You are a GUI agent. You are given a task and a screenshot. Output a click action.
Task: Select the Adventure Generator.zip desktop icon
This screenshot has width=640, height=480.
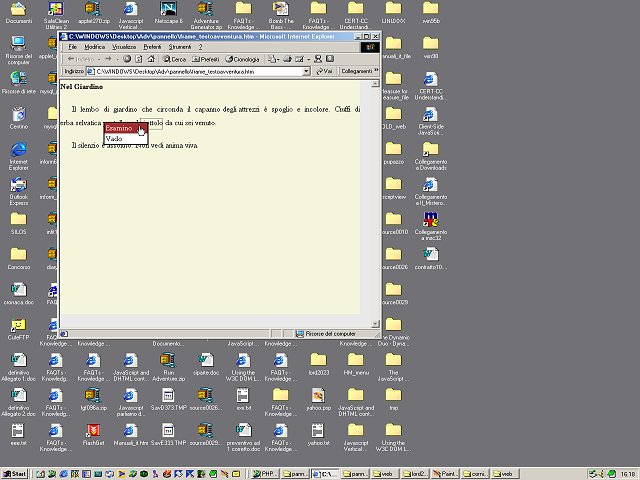coord(206,15)
